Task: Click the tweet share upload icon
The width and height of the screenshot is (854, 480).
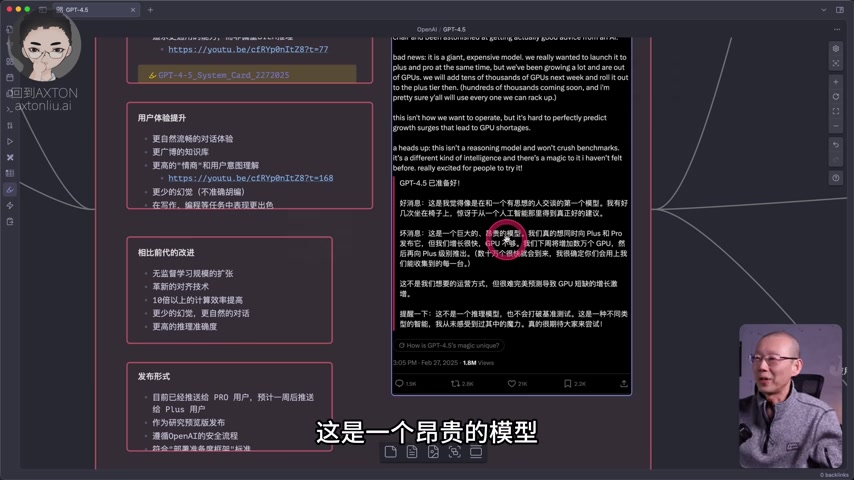Action: 624,384
